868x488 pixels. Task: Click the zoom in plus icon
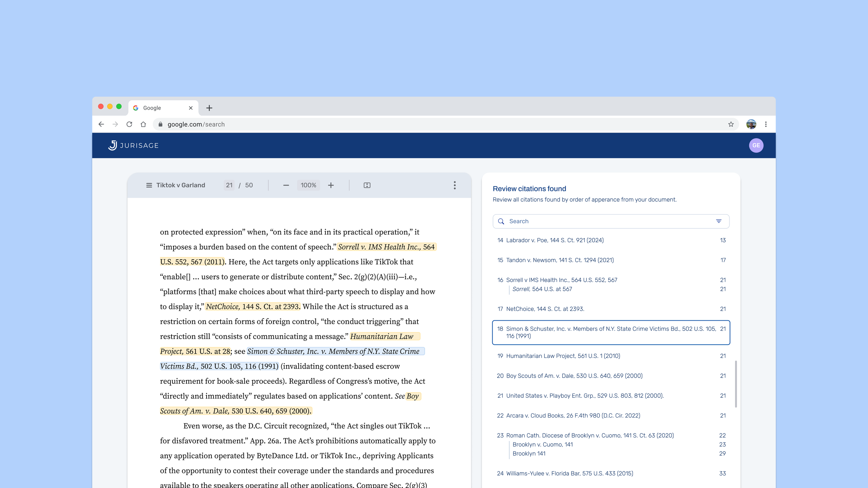(x=331, y=185)
